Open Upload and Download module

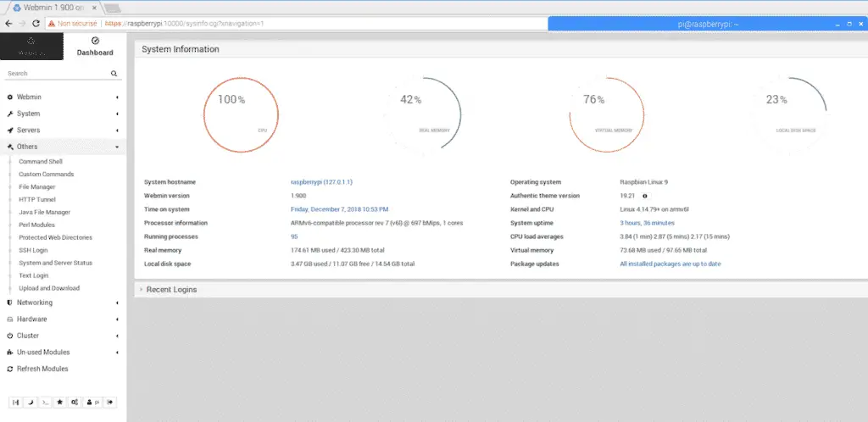click(49, 288)
